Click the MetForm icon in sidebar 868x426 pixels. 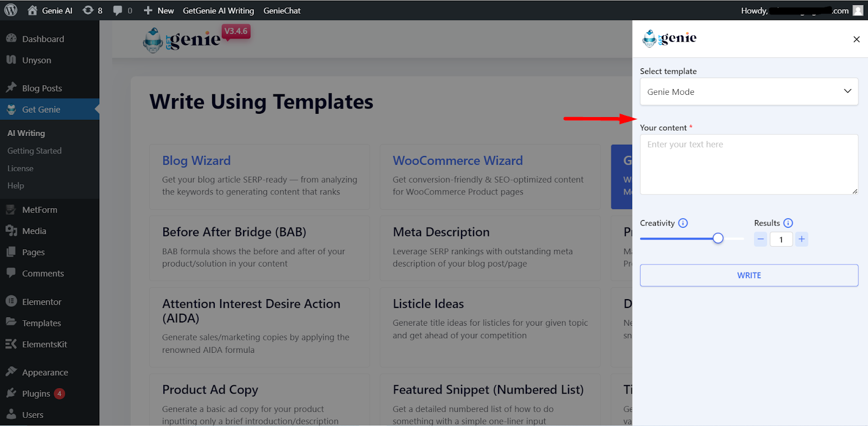11,209
